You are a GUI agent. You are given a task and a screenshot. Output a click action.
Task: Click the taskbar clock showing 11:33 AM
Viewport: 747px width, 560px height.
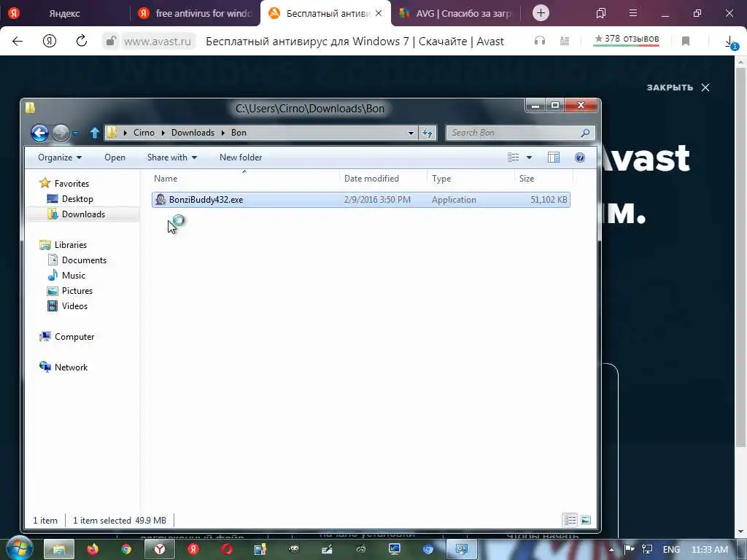[709, 550]
